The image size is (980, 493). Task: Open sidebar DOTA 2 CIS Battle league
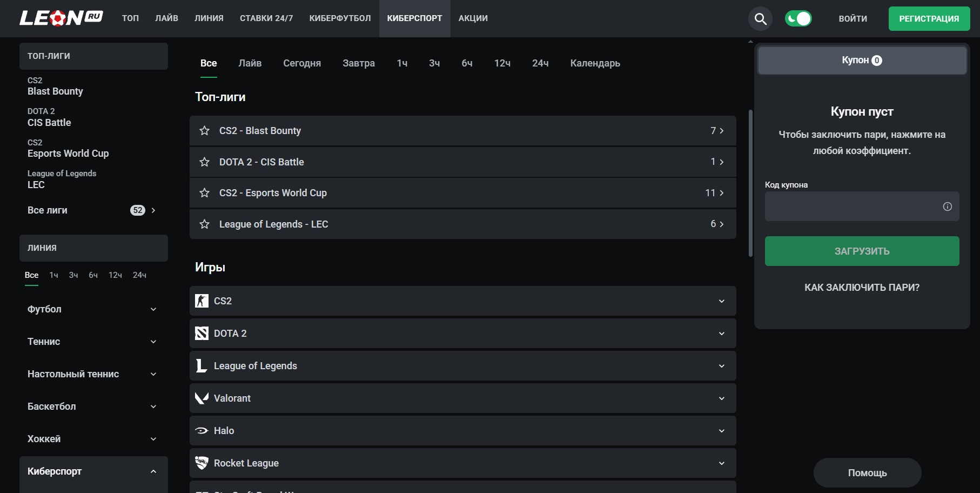(49, 117)
